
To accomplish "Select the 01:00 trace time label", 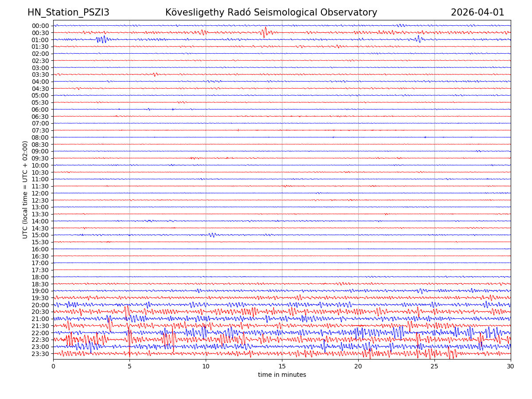I will click(40, 39).
